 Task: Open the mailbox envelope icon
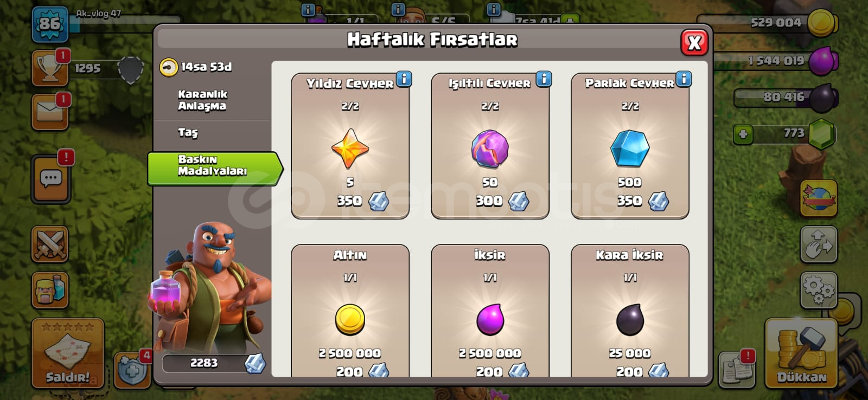(50, 112)
